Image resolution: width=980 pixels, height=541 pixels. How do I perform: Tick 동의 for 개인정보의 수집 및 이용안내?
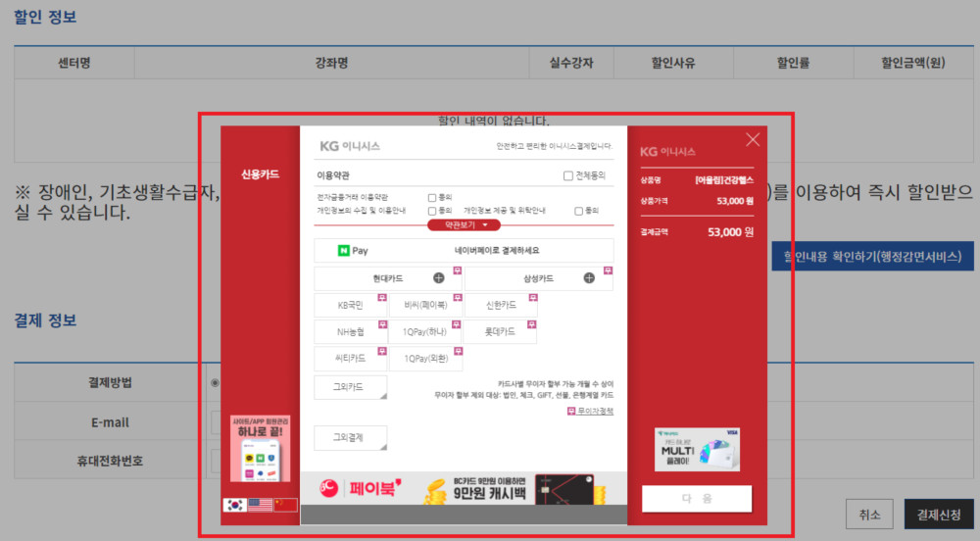tap(432, 211)
